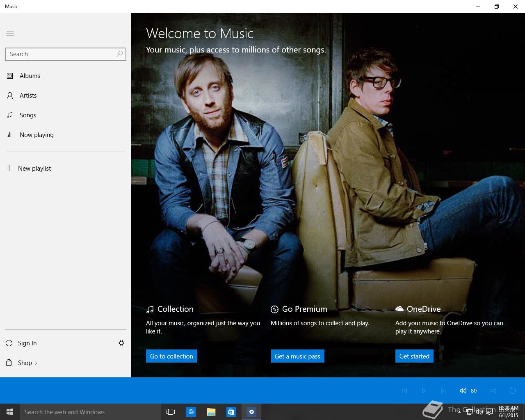The width and height of the screenshot is (525, 420).
Task: Click the Music app icon in the taskbar
Action: [251, 412]
